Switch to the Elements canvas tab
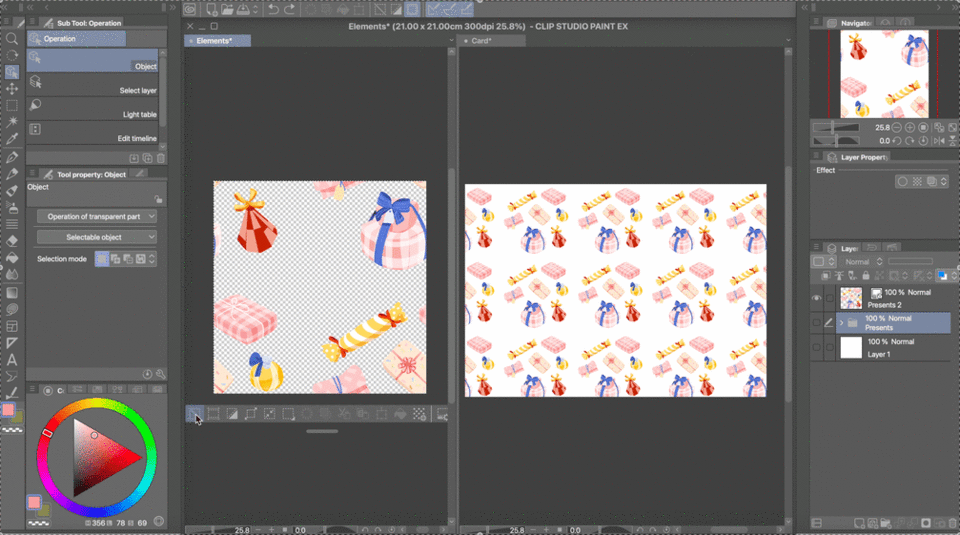Image resolution: width=960 pixels, height=535 pixels. 215,41
